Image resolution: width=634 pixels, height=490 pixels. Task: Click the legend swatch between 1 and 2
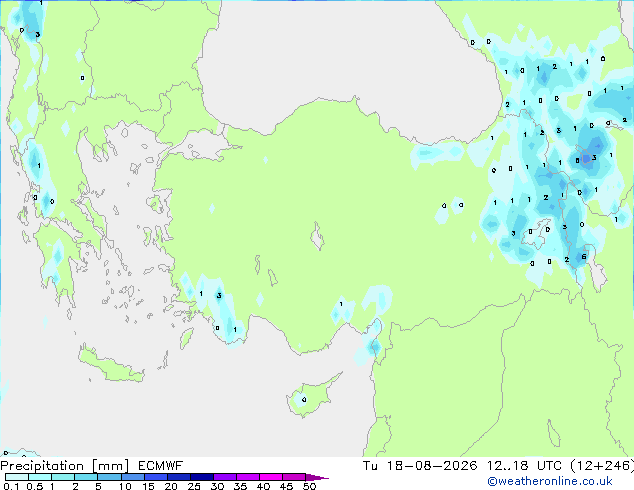63,477
